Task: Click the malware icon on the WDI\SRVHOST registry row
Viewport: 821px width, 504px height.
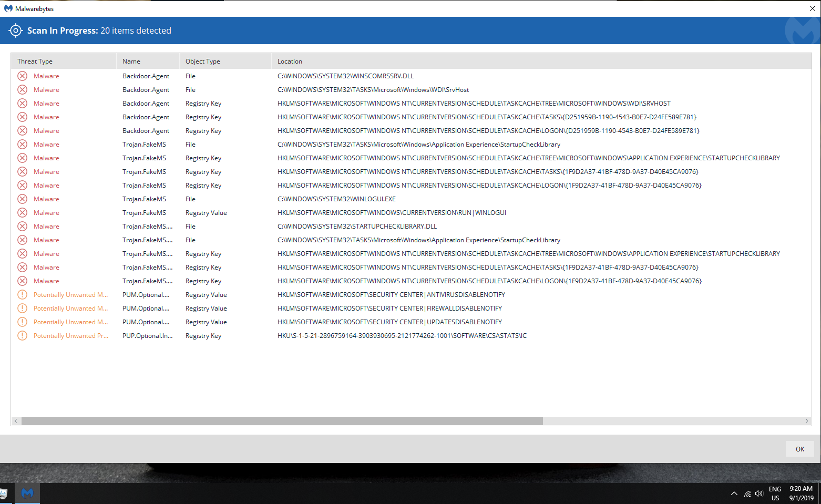Action: click(x=23, y=104)
